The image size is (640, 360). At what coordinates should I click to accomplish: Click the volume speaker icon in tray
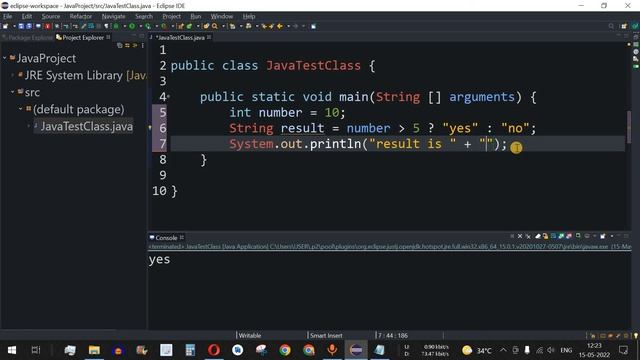point(551,350)
